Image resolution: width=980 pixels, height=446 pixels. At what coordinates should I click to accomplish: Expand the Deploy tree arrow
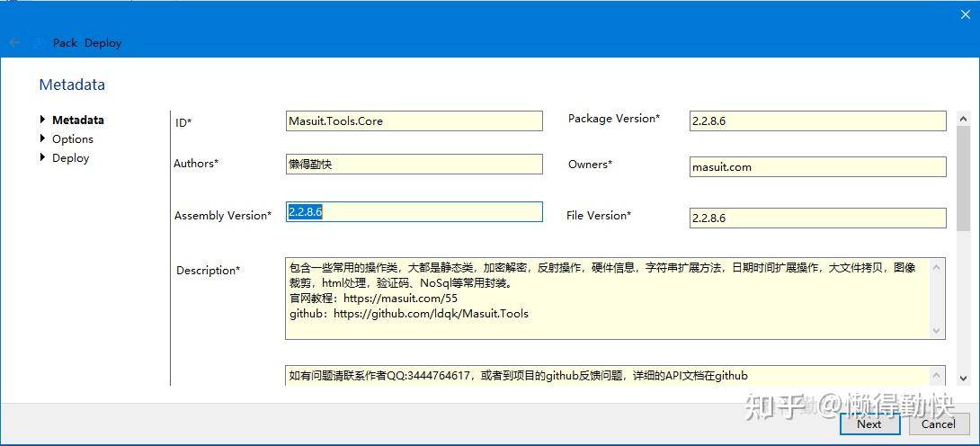42,157
